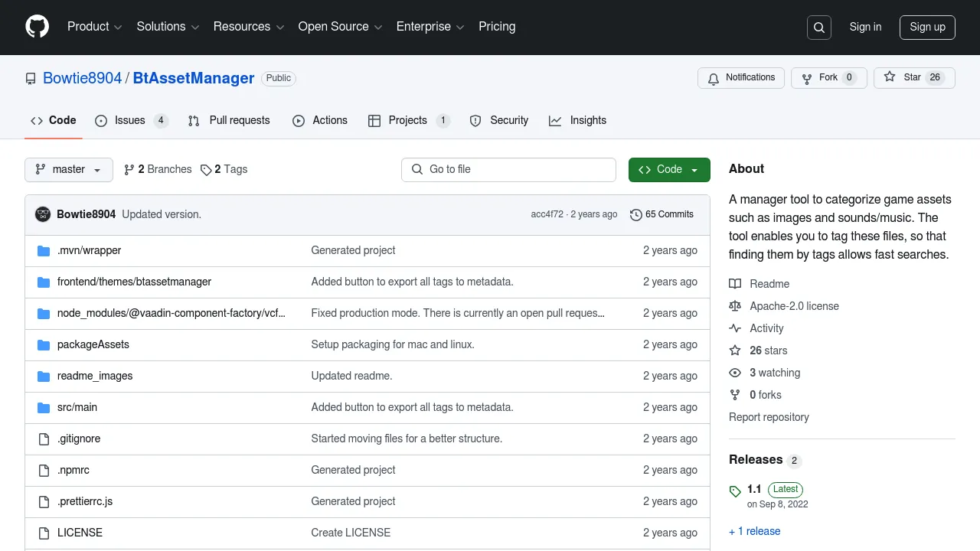Click the .gitignore file icon
This screenshot has width=980, height=551.
(x=44, y=439)
